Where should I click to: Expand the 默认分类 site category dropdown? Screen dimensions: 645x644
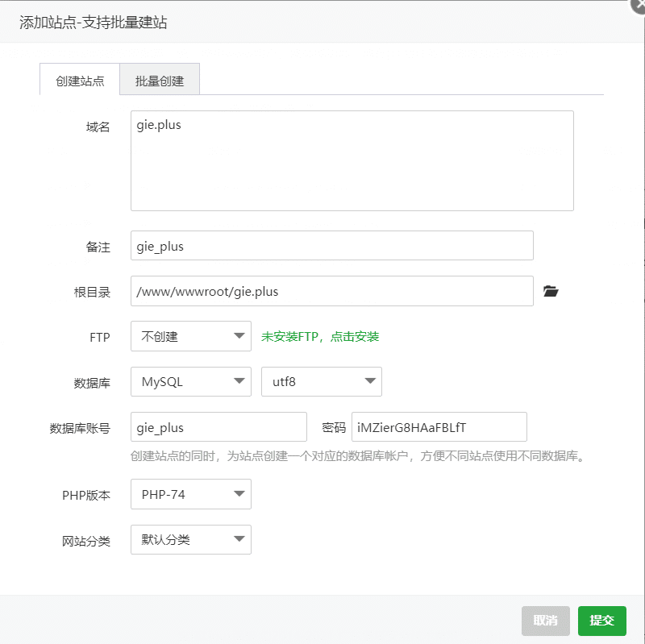(x=191, y=539)
